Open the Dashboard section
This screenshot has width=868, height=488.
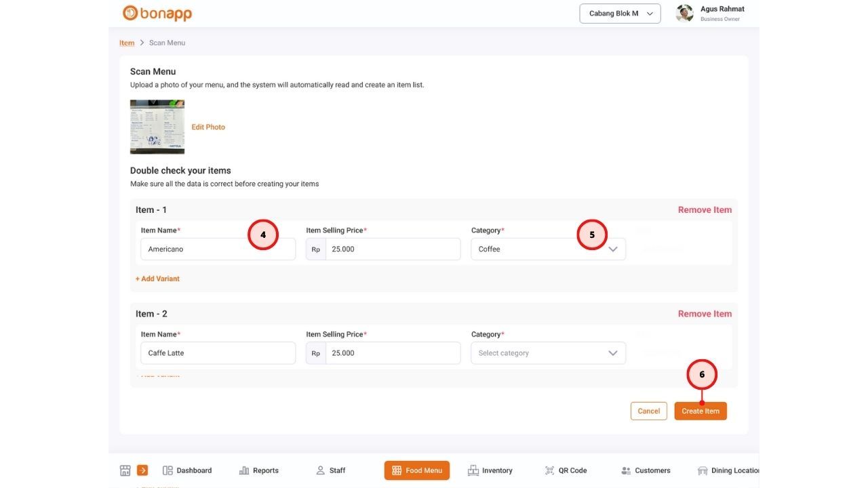point(187,470)
